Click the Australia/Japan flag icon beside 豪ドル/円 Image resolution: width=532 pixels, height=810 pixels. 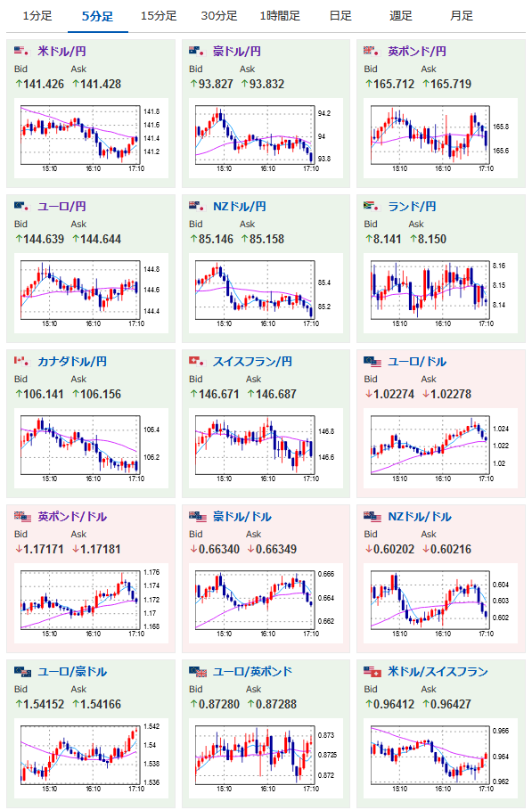197,51
